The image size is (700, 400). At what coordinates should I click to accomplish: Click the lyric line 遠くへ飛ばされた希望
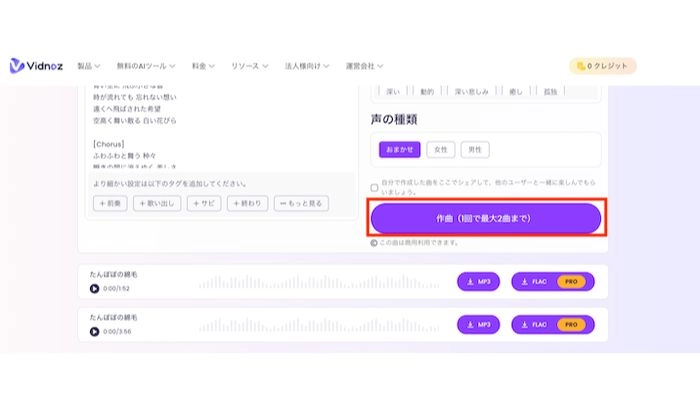127,109
